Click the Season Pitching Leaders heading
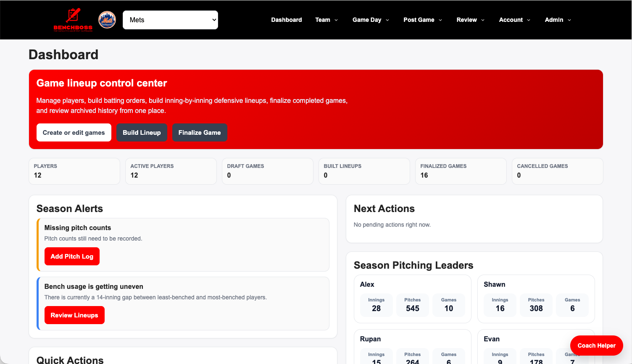This screenshot has height=364, width=632. pos(413,265)
